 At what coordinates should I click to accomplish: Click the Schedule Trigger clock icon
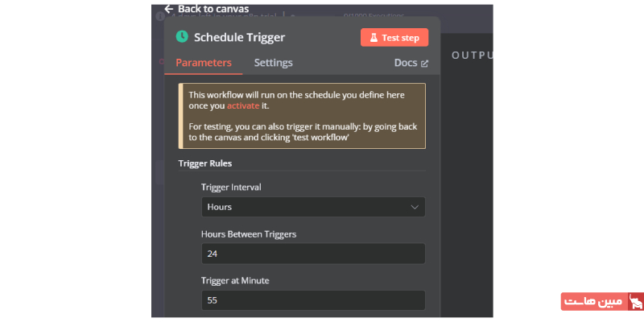coord(182,37)
